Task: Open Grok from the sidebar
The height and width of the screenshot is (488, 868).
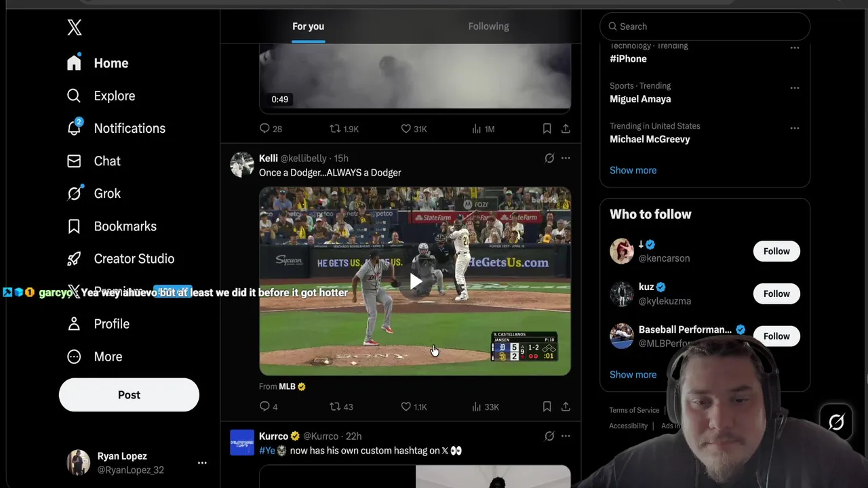Action: coord(94,193)
